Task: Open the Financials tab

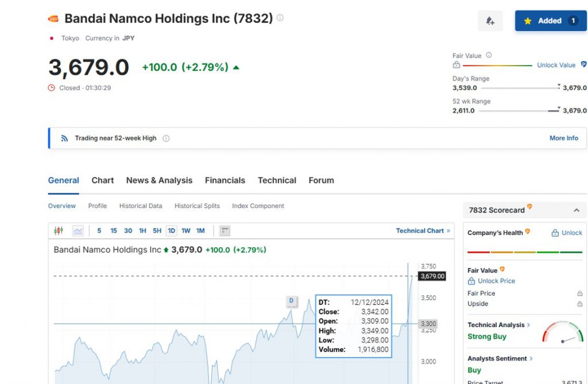Action: [x=225, y=181]
